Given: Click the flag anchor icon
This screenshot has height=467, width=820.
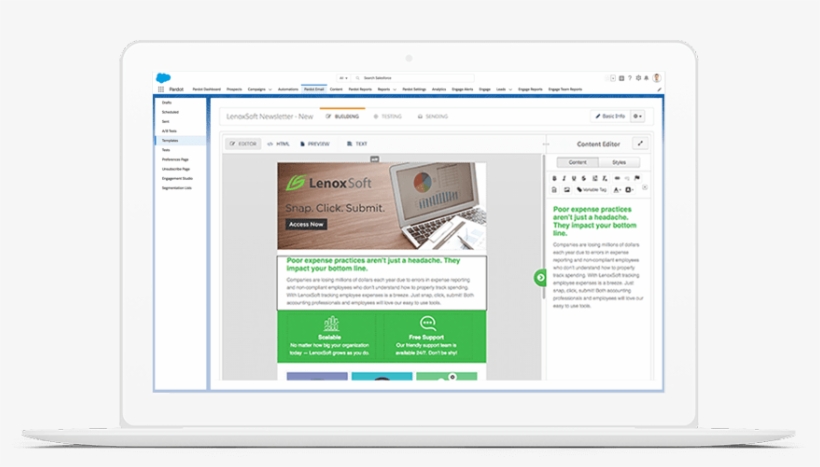Looking at the screenshot, I should click(x=637, y=178).
